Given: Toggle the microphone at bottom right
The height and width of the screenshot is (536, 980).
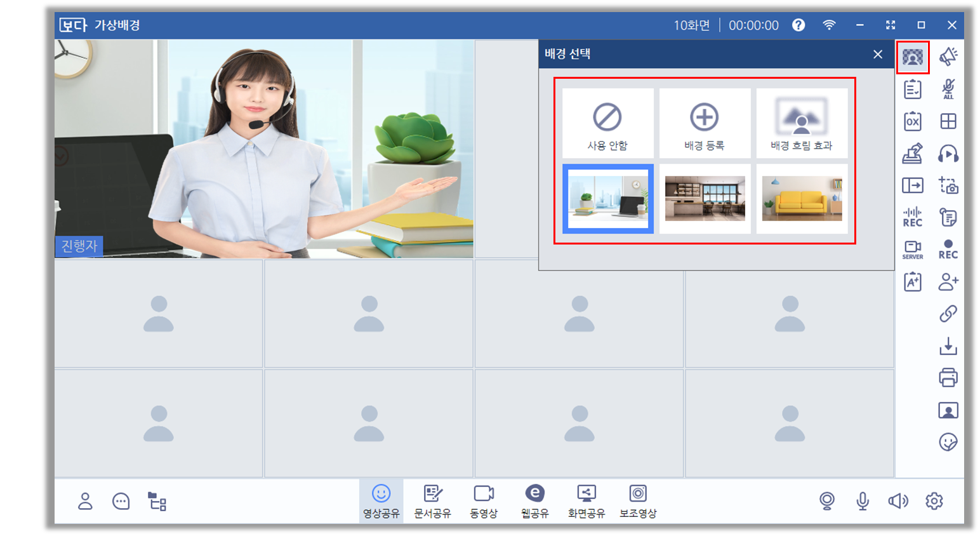Looking at the screenshot, I should [x=863, y=501].
